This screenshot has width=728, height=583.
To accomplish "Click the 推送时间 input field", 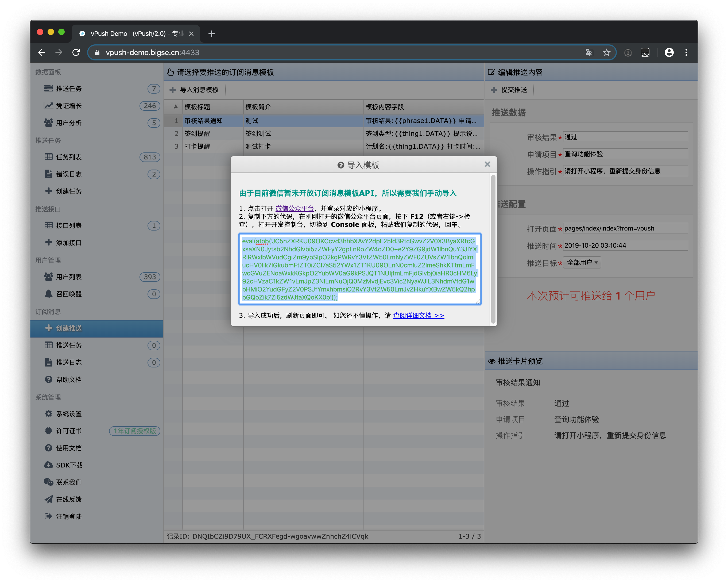I will [625, 245].
